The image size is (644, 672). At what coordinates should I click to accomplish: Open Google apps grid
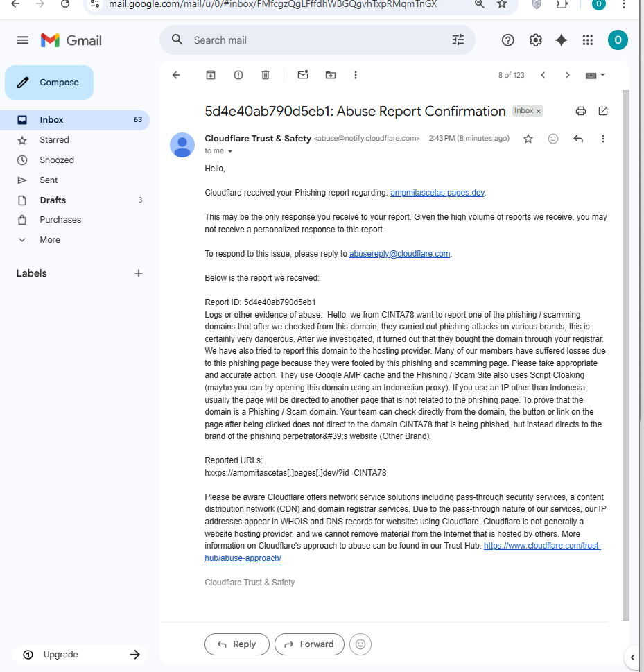[x=587, y=40]
